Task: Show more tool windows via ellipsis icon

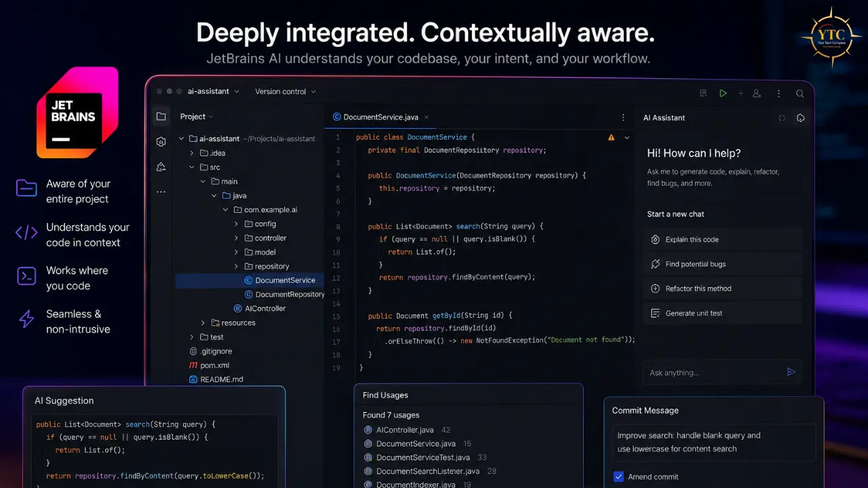Action: tap(161, 192)
